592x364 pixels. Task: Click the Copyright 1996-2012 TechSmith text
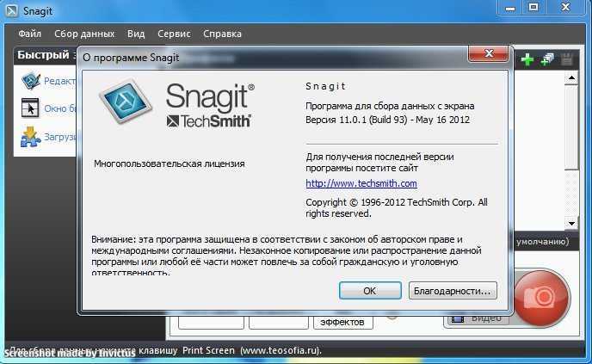pos(397,207)
